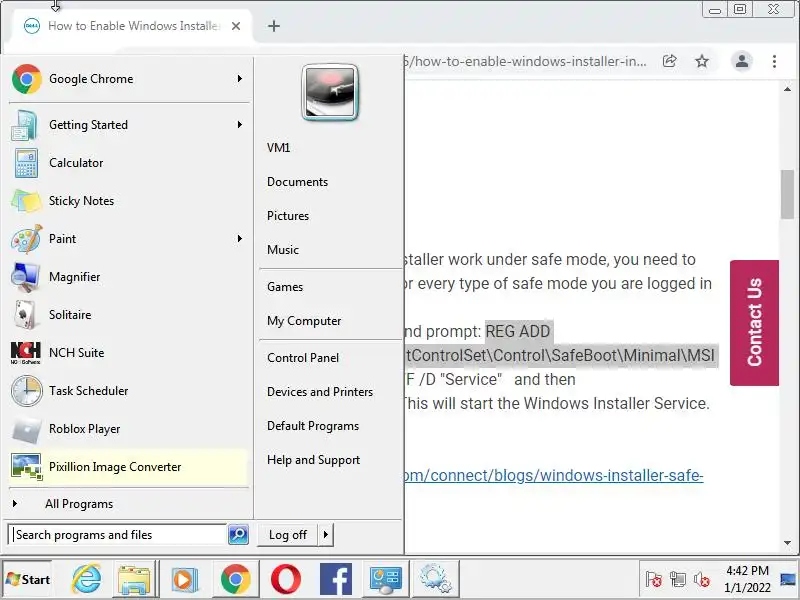The height and width of the screenshot is (600, 800).
Task: Open the Magnifier program
Action: click(x=128, y=277)
